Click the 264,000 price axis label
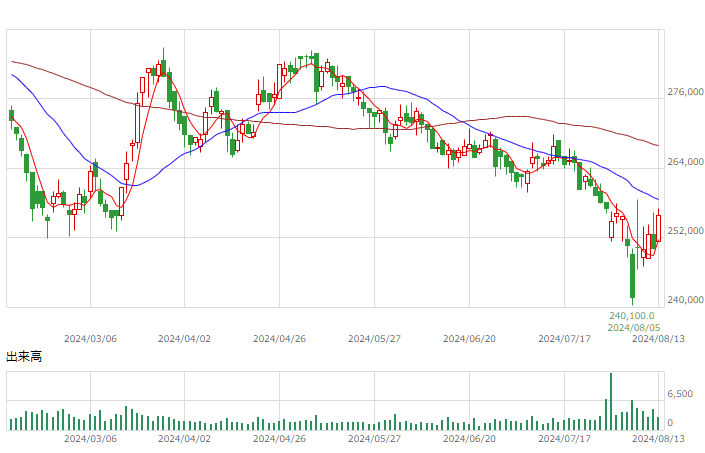The width and height of the screenshot is (705, 453). click(x=685, y=162)
